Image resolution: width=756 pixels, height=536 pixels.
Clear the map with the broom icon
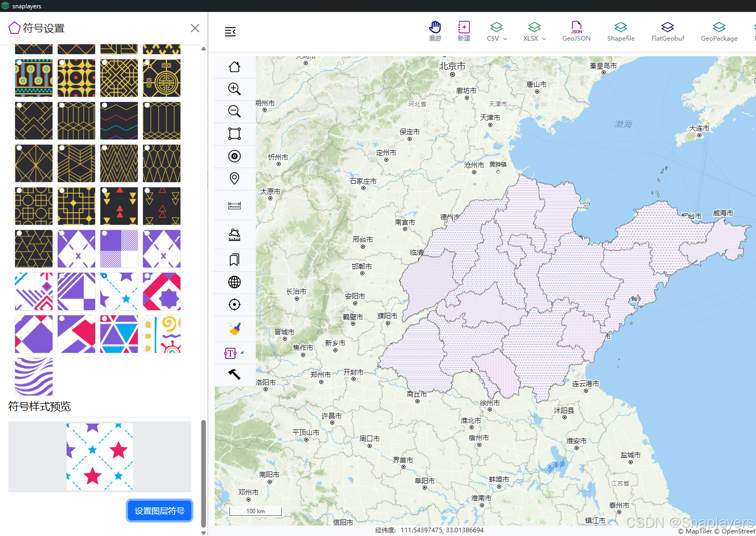pyautogui.click(x=234, y=329)
